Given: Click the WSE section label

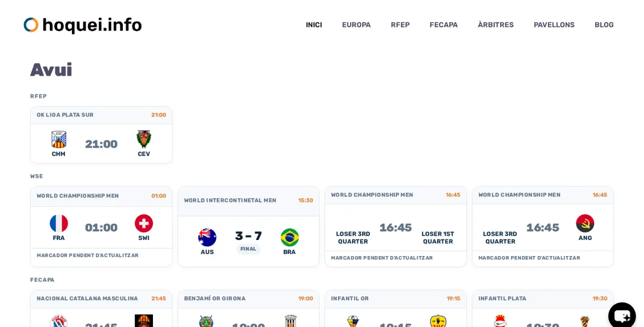Looking at the screenshot, I should pyautogui.click(x=36, y=176).
